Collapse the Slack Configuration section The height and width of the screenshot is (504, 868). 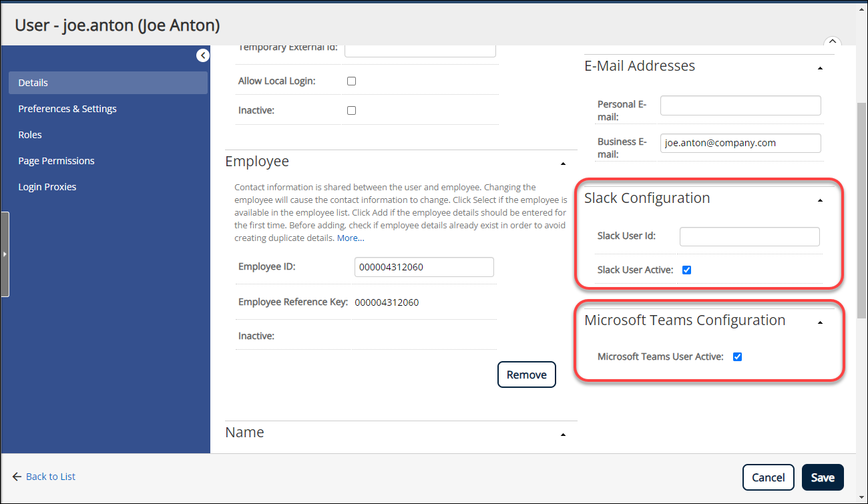pyautogui.click(x=820, y=200)
